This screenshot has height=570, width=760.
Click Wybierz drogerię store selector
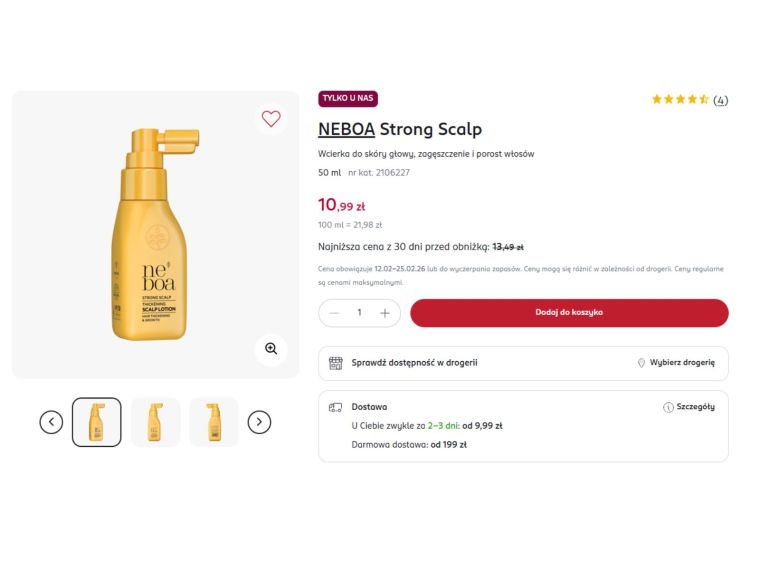(x=676, y=363)
